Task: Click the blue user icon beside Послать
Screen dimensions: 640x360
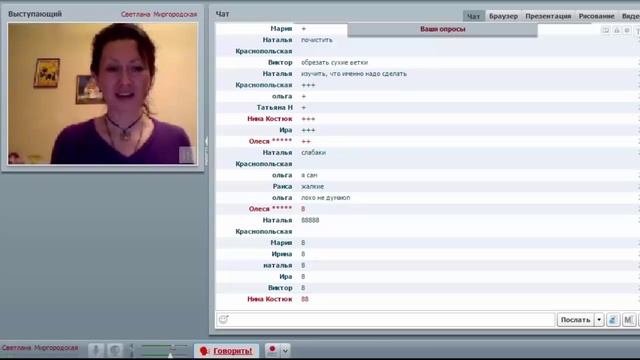Action: click(x=613, y=320)
